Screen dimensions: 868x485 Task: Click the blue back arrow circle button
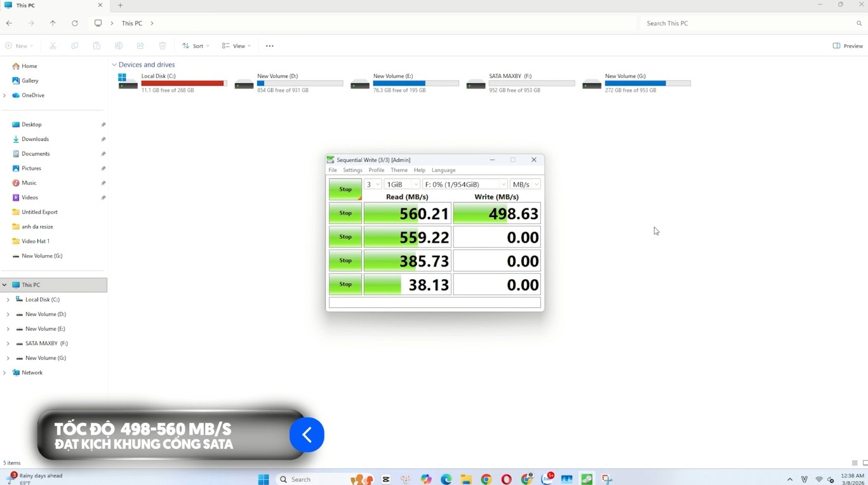pyautogui.click(x=307, y=435)
